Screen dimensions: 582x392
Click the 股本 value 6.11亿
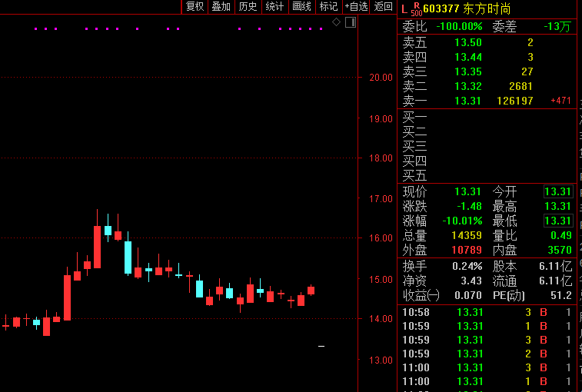556,266
